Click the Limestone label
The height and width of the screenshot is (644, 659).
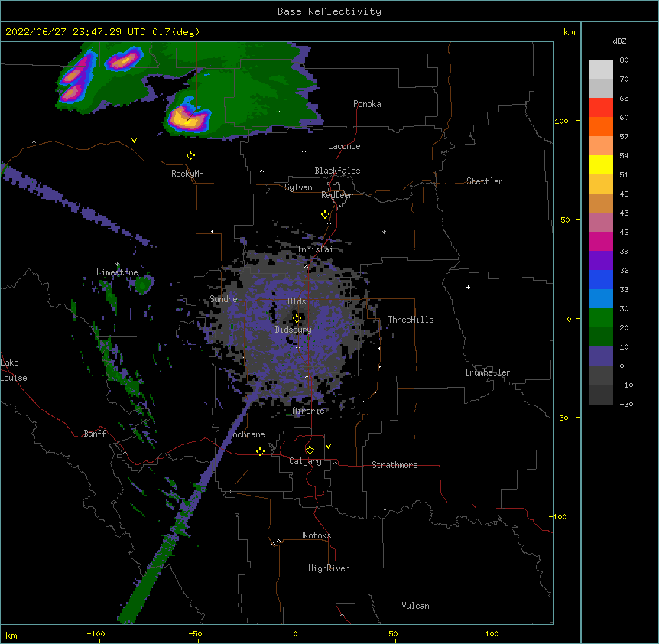[117, 272]
